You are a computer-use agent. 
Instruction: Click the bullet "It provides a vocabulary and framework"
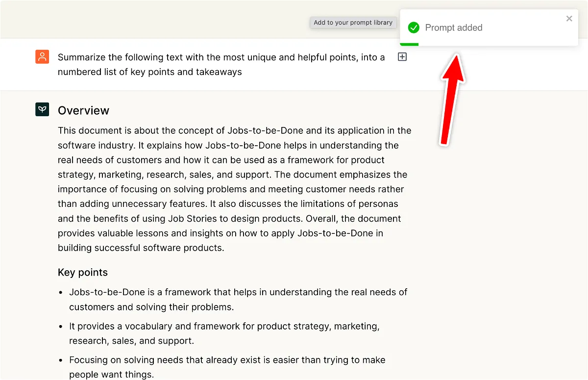click(224, 333)
